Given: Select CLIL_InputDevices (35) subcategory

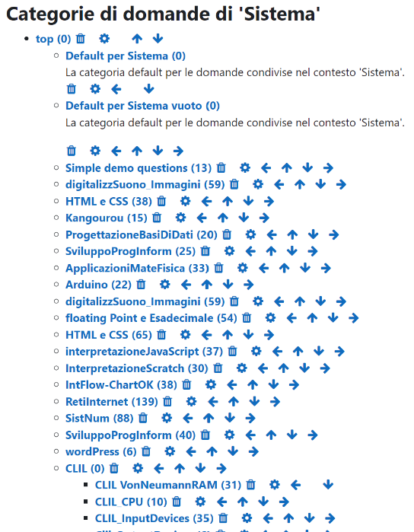Looking at the screenshot, I should click(x=154, y=518).
